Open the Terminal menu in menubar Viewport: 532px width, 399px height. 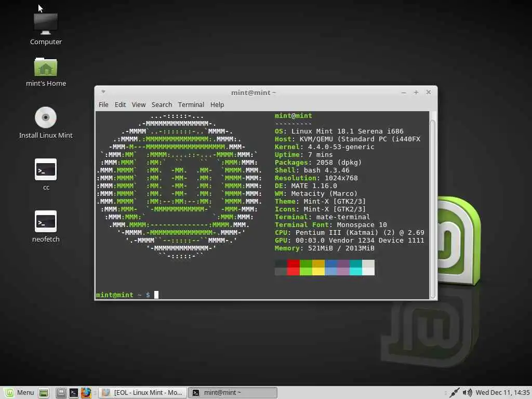click(191, 104)
